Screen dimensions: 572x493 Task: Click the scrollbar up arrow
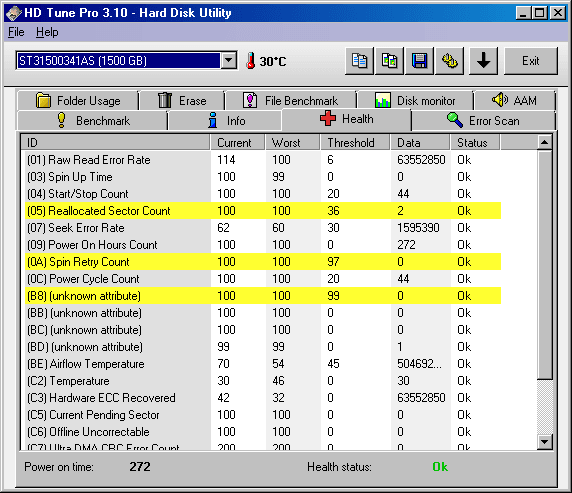point(545,142)
